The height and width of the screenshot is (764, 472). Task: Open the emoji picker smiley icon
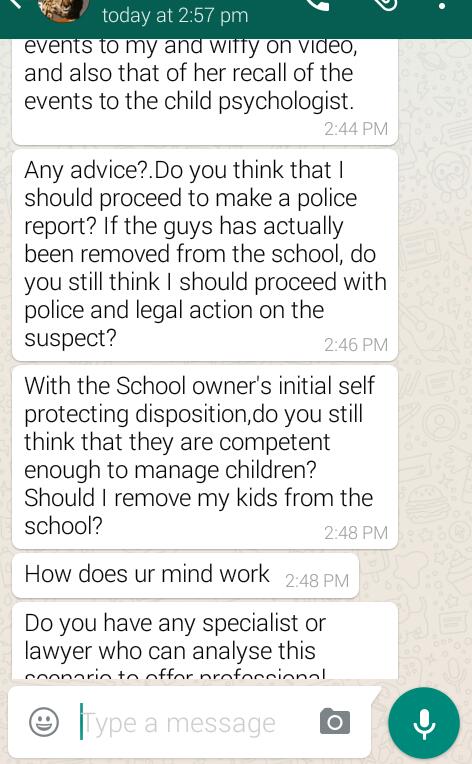point(44,722)
